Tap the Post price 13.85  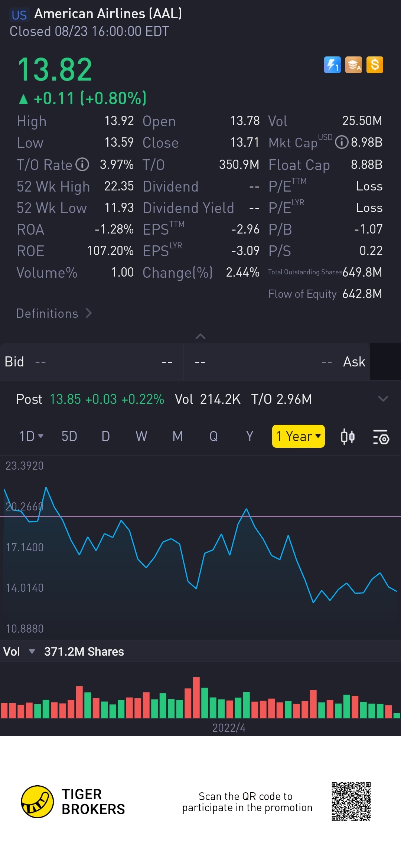65,399
